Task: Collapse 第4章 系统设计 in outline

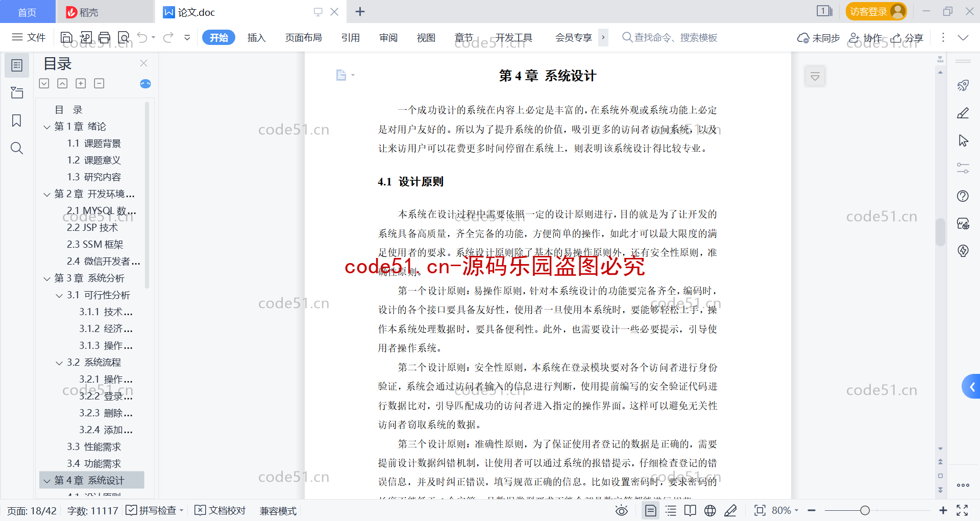Action: click(47, 481)
